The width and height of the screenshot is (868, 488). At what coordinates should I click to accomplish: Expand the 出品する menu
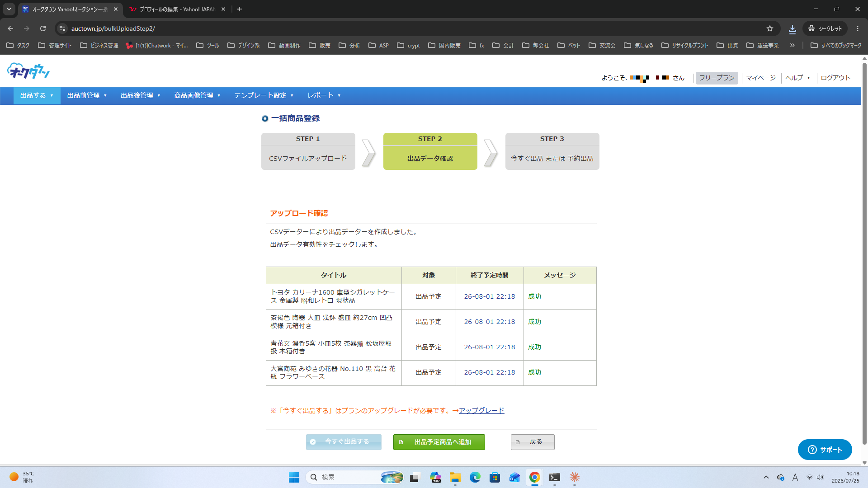tap(37, 95)
